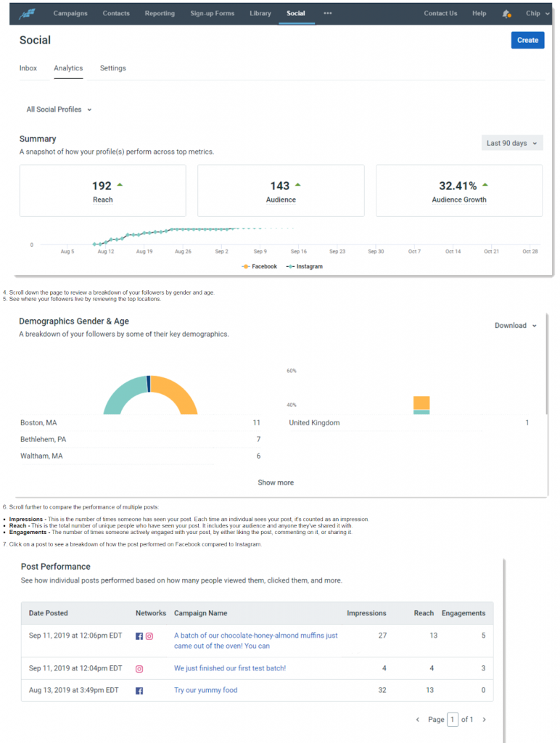The image size is (560, 743).
Task: Open the notifications bell
Action: click(x=506, y=13)
